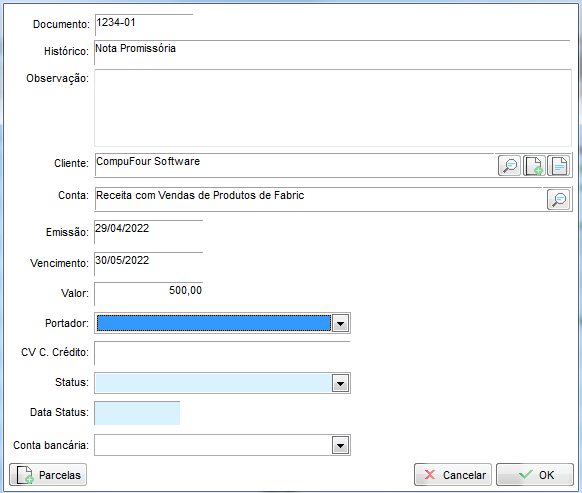Add new client using document-plus icon
The width and height of the screenshot is (582, 493).
[534, 165]
